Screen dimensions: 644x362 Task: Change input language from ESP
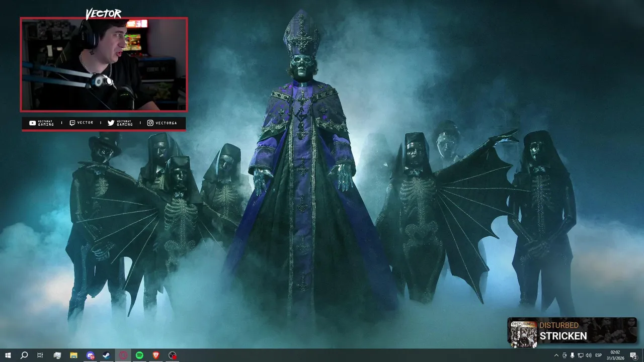(x=599, y=355)
